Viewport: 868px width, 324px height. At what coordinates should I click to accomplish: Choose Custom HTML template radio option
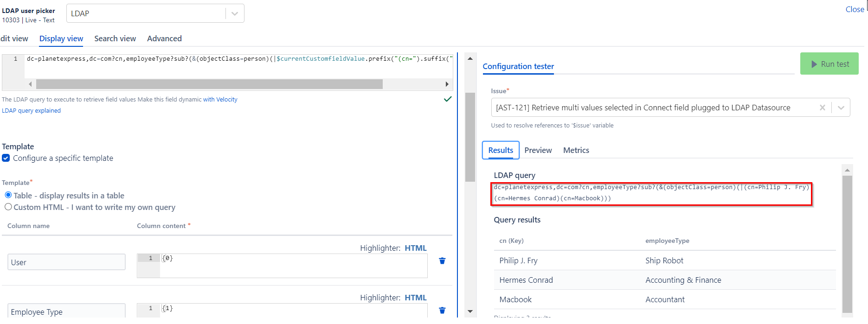click(8, 207)
